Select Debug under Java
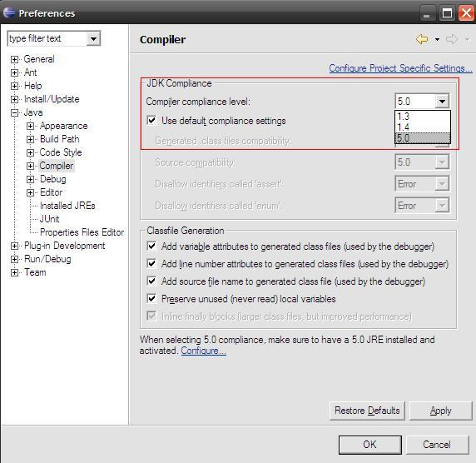 pos(52,179)
